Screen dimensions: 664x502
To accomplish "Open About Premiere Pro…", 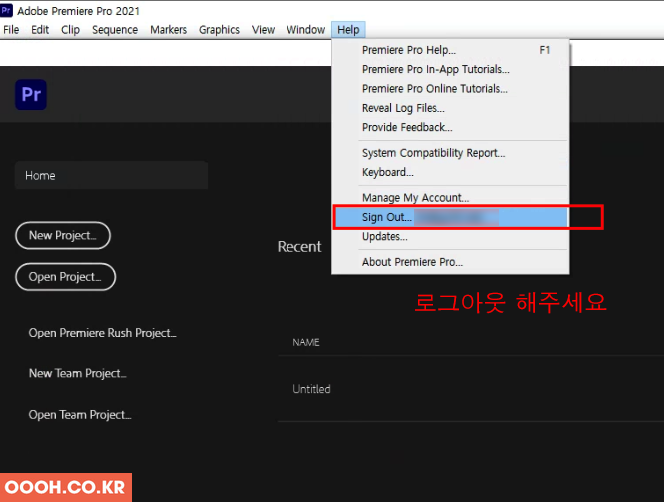I will tap(450, 262).
